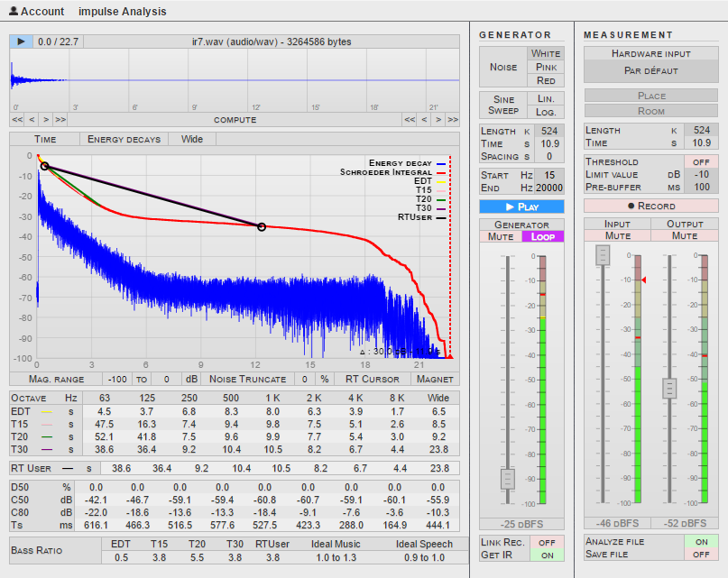Open the Energy decays view selector
Image resolution: width=728 pixels, height=578 pixels.
pyautogui.click(x=124, y=139)
